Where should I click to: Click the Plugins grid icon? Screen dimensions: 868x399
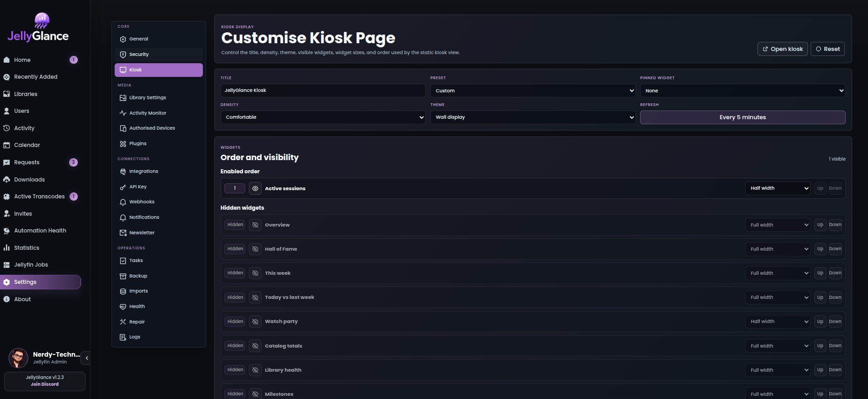click(x=123, y=144)
